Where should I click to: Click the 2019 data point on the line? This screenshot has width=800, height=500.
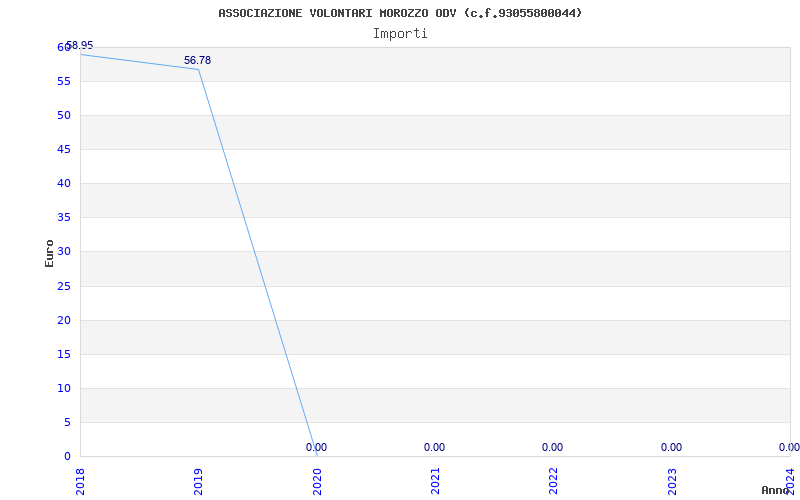[x=198, y=69]
